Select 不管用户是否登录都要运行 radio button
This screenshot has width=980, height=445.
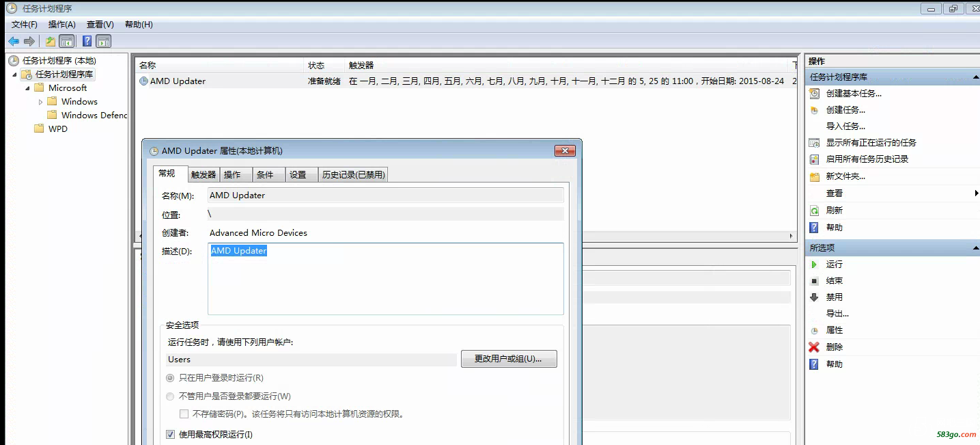170,396
